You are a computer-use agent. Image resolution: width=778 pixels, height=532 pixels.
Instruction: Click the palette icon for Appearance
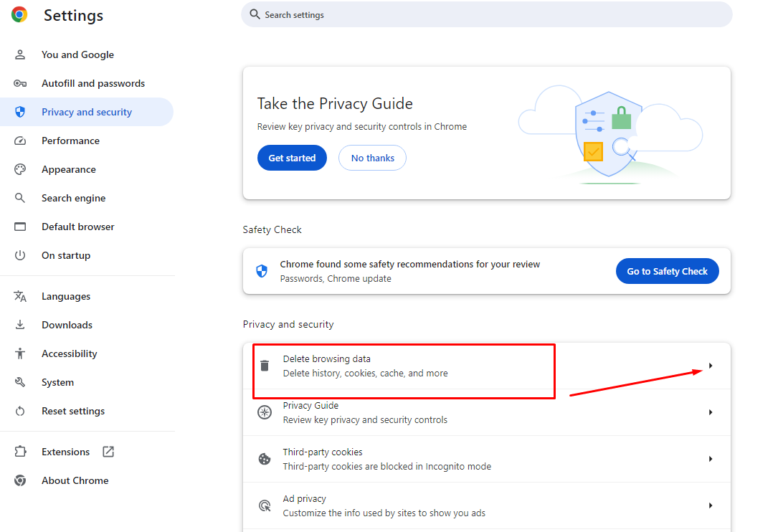(20, 170)
